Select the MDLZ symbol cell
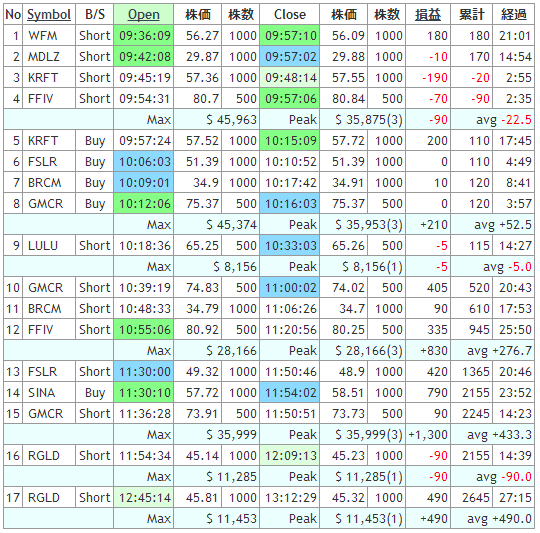Screen dimensions: 540x533 49,56
